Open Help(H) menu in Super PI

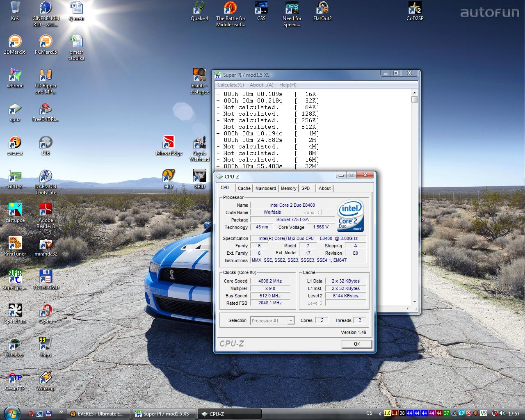tap(288, 85)
